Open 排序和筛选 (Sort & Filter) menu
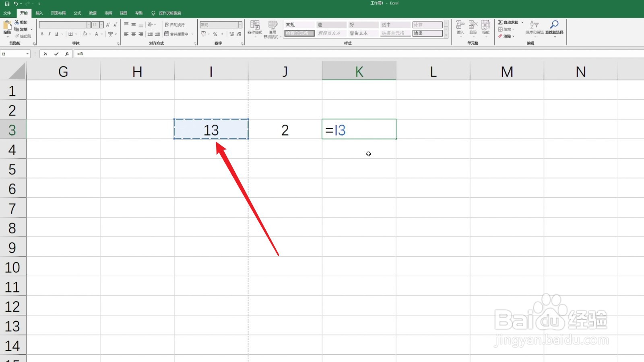Screen dimensions: 644x362 535,28
